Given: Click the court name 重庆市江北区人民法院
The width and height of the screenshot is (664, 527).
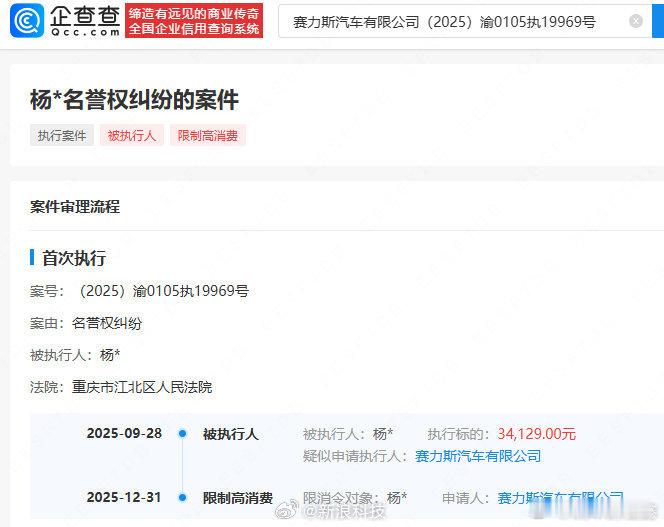Looking at the screenshot, I should tap(142, 387).
